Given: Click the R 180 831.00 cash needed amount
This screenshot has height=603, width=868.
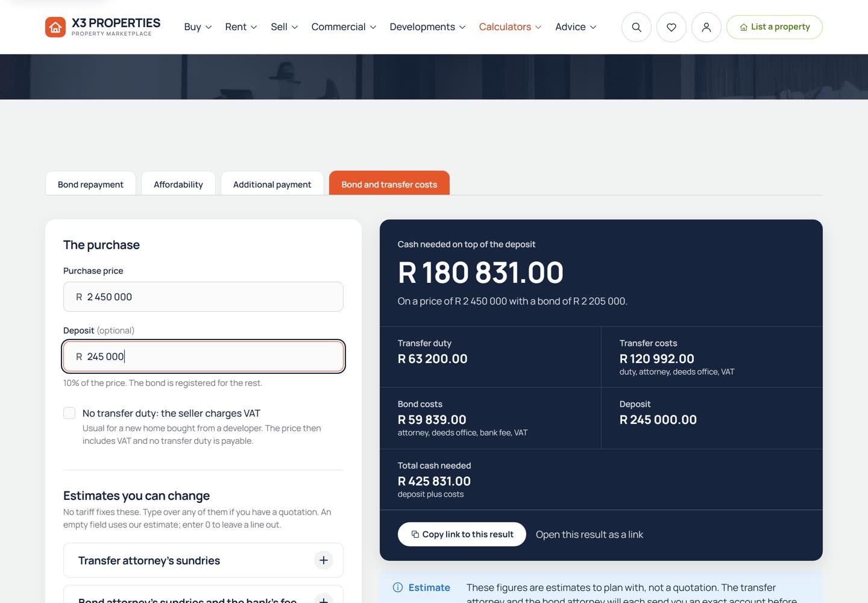Looking at the screenshot, I should [x=480, y=273].
